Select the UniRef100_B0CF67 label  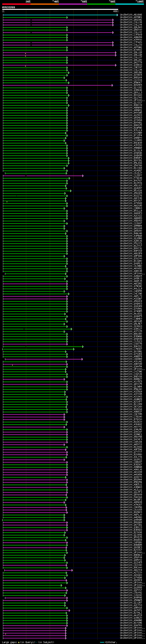131,181
